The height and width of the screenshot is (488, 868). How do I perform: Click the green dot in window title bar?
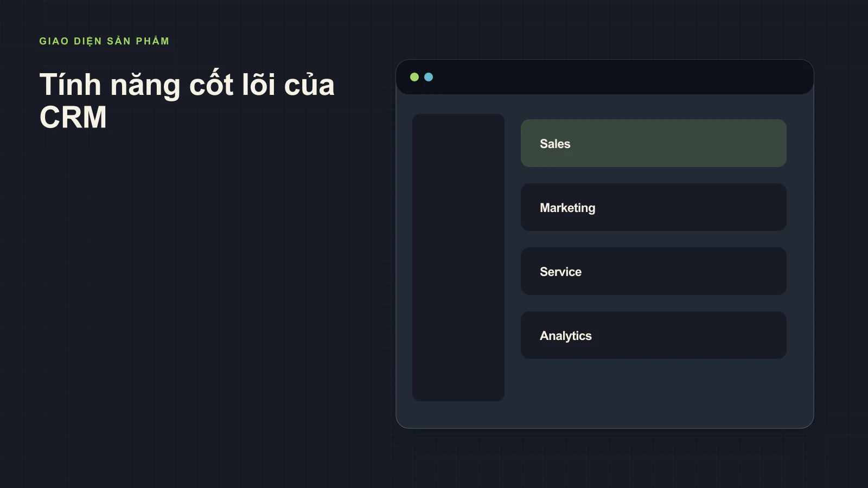tap(414, 77)
